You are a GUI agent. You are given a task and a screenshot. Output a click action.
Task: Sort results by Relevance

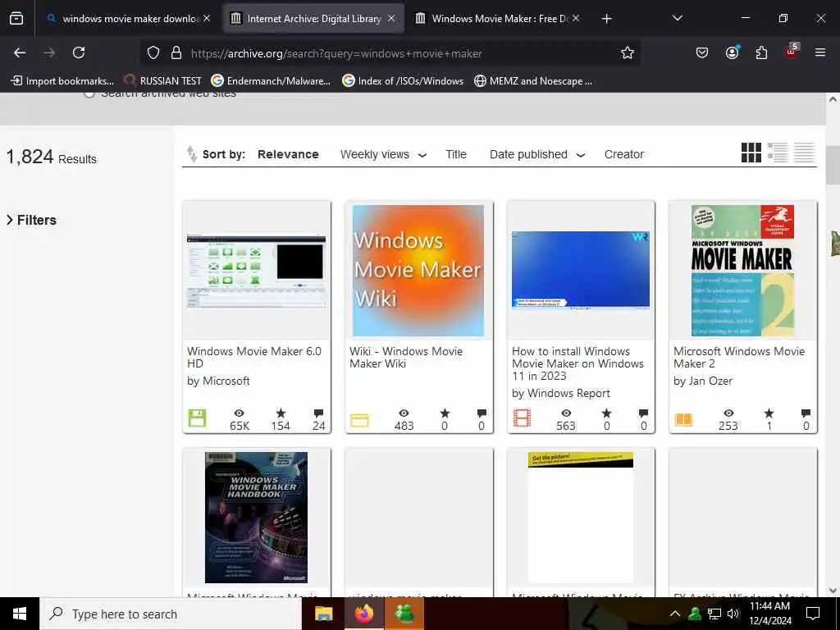pos(288,154)
